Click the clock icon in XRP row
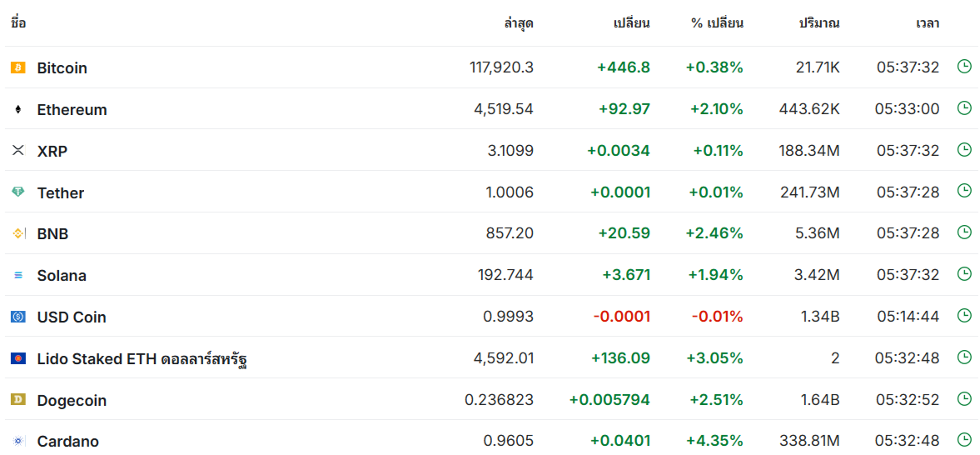The height and width of the screenshot is (455, 980). [x=964, y=149]
